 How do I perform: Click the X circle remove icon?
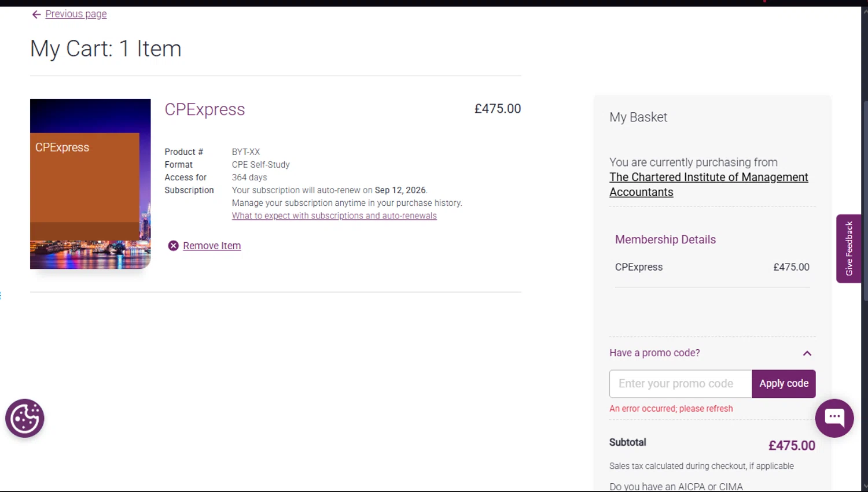click(173, 246)
